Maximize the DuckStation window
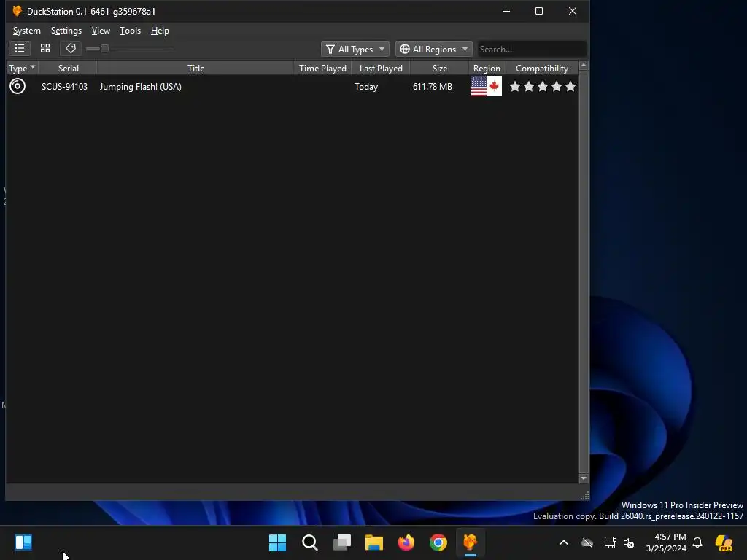Viewport: 747px width, 560px height. [539, 11]
